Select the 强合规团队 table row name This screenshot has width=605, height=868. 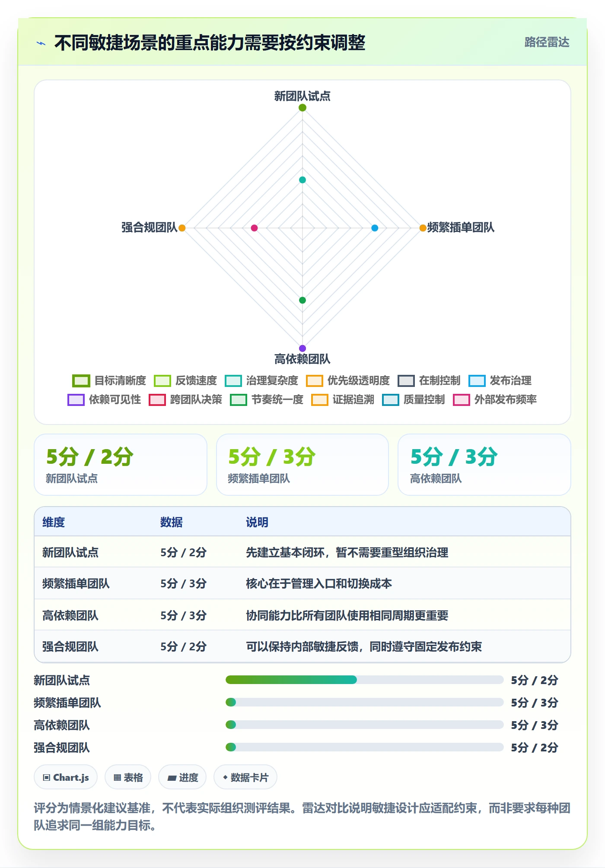click(x=70, y=646)
